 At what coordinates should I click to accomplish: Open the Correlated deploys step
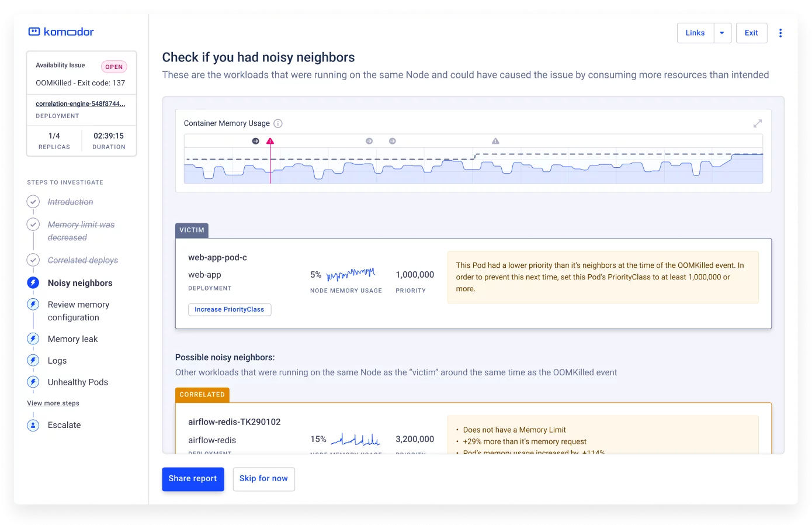coord(83,260)
